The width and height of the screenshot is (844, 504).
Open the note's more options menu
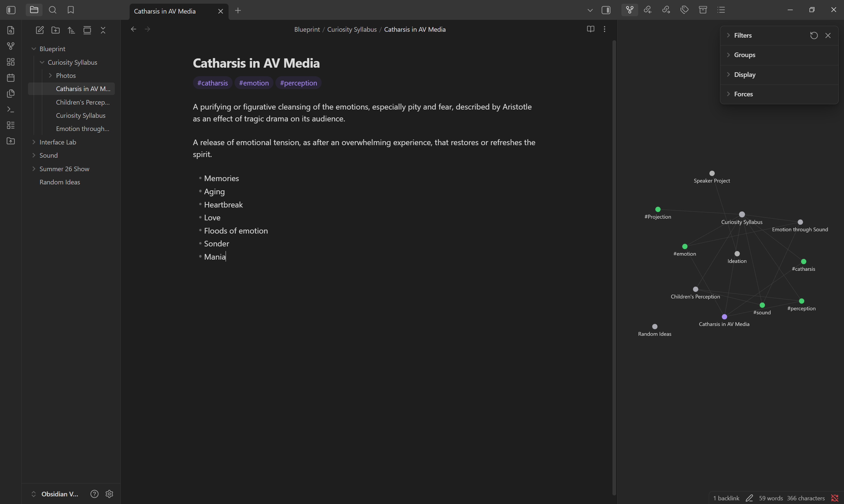[x=605, y=29]
